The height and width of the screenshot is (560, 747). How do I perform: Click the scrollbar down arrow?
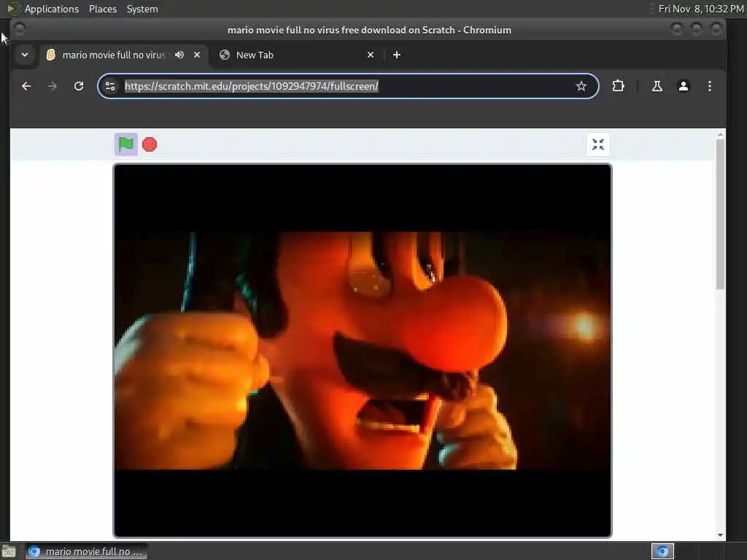pos(720,535)
